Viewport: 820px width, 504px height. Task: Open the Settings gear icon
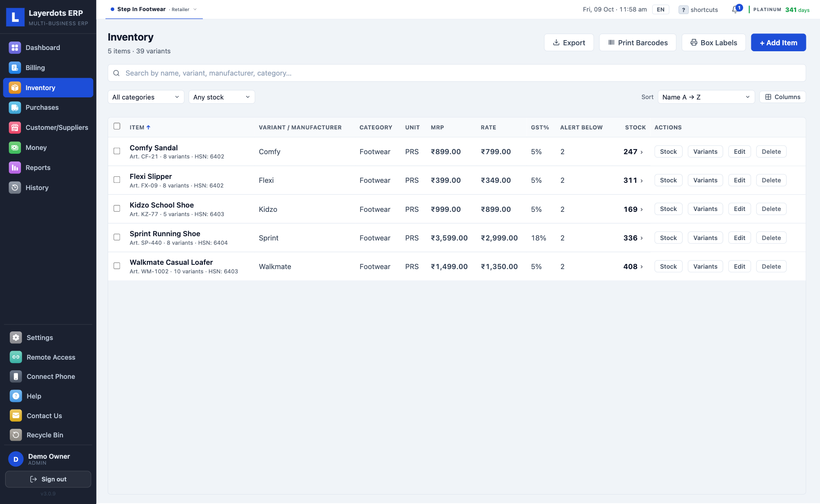click(x=16, y=337)
